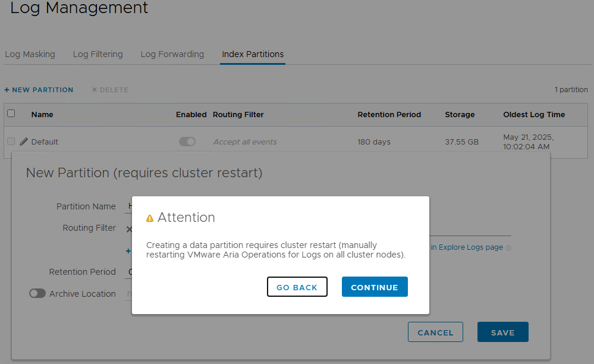Click the plus icon to add a filter
The height and width of the screenshot is (364, 594).
(x=128, y=251)
